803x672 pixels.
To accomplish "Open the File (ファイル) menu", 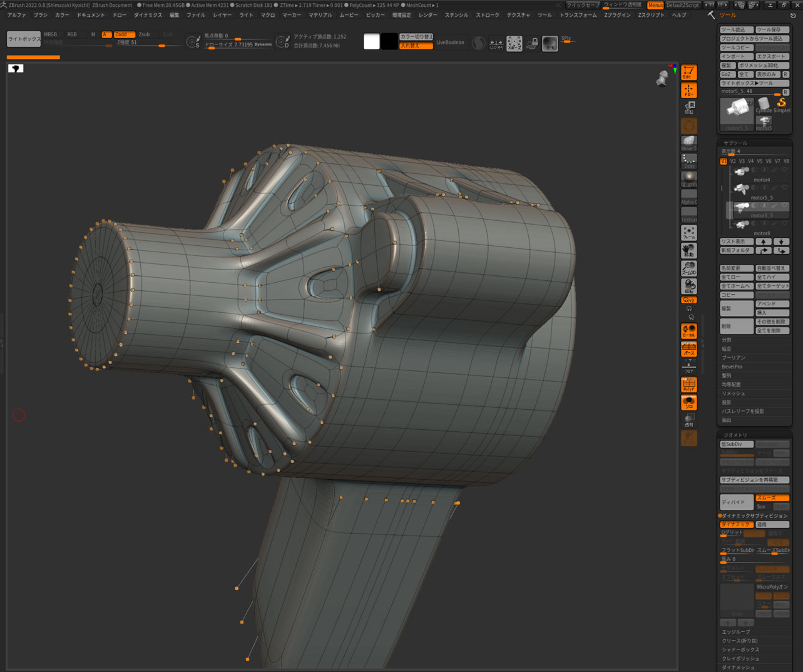I will coord(196,15).
